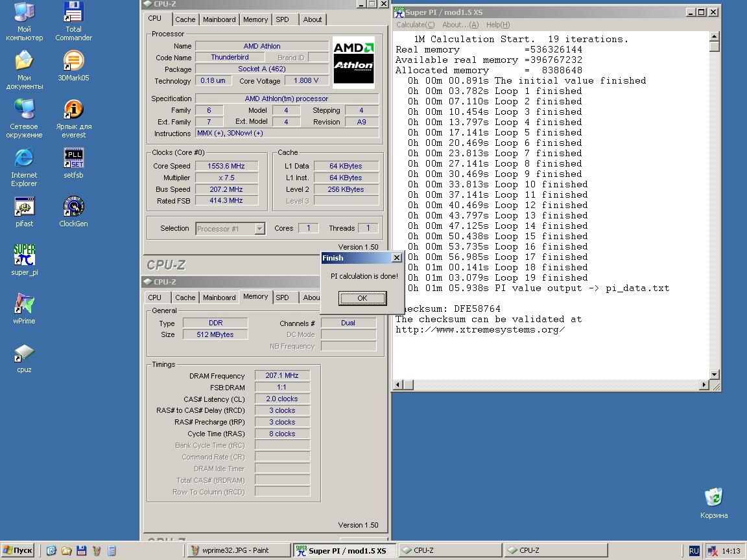Switch to Mainboard tab in top CPU-Z
This screenshot has height=560, width=747.
click(x=219, y=19)
